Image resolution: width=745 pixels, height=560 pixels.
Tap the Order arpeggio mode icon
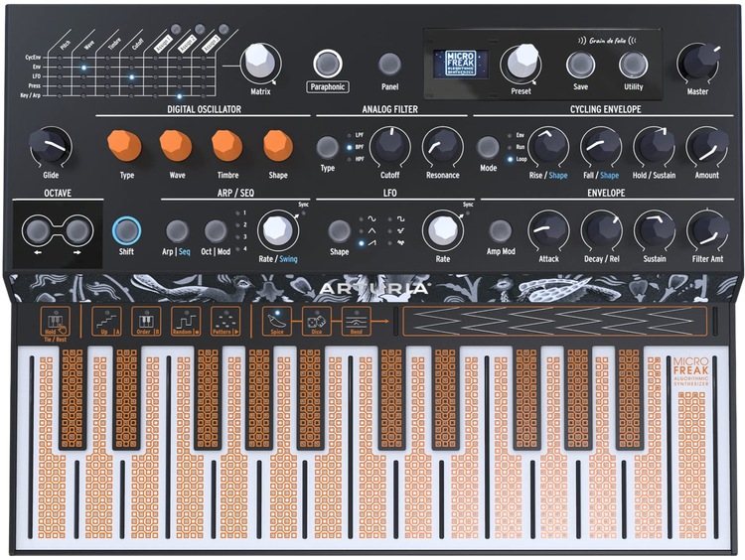point(146,322)
